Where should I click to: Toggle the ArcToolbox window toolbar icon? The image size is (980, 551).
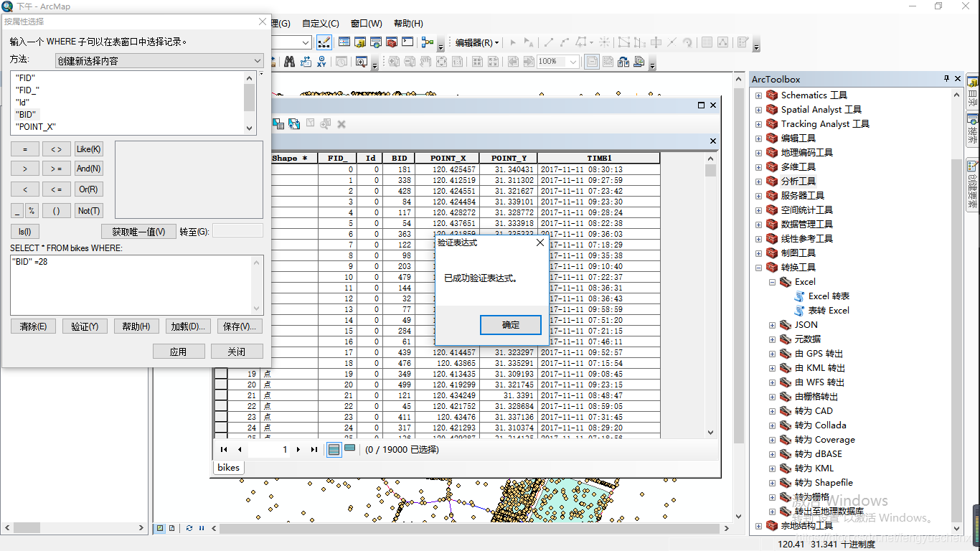pyautogui.click(x=392, y=42)
